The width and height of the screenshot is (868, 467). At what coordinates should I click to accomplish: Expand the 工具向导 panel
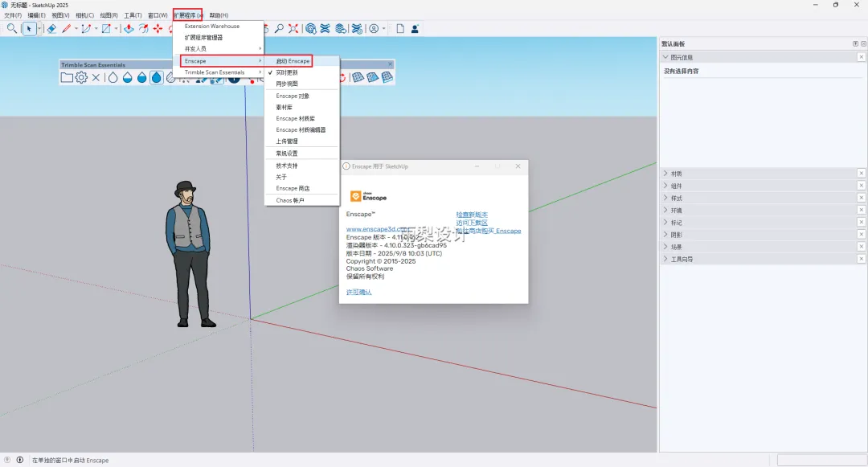(x=665, y=258)
